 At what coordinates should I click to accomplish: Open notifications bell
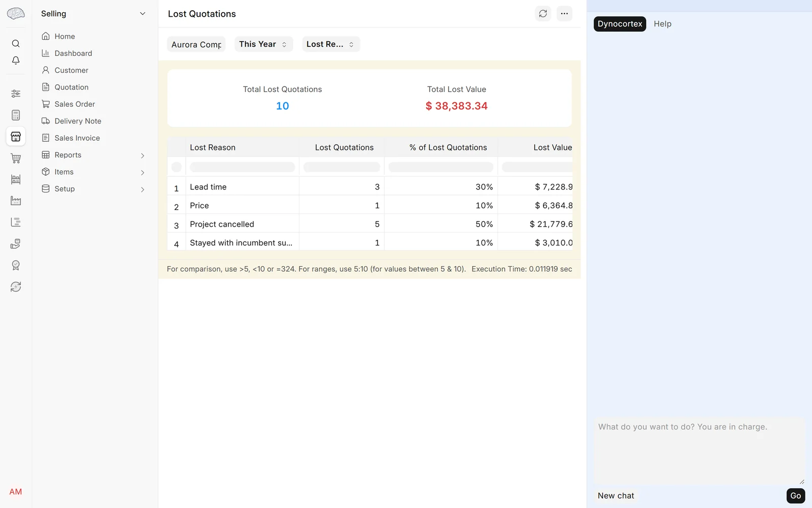click(16, 60)
